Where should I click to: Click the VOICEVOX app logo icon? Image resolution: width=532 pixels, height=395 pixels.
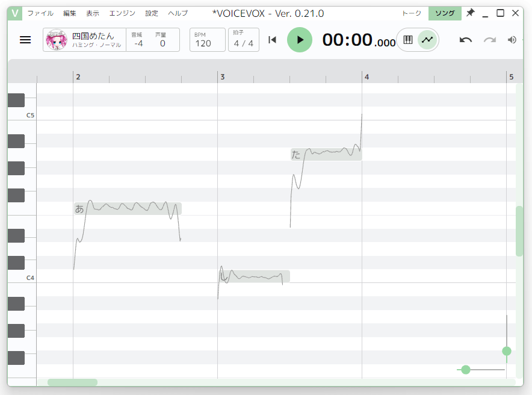pos(14,13)
